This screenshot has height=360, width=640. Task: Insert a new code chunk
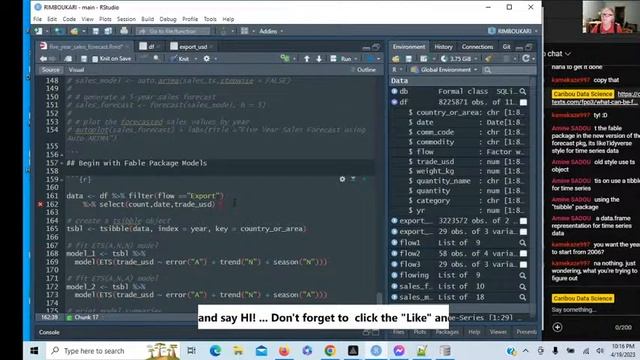tap(285, 59)
